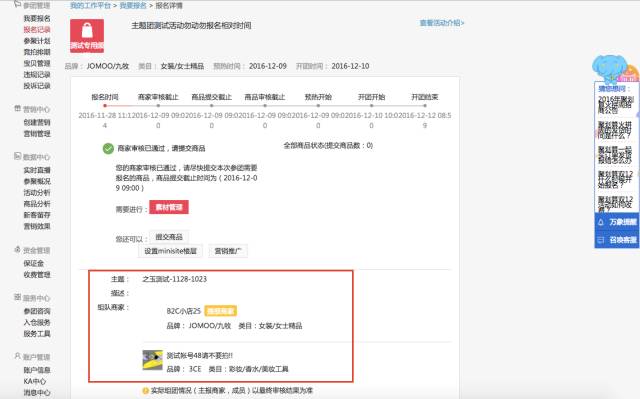The image size is (640, 399).
Task: Click the 开团时间 date 2016-12-10
Action: (350, 66)
